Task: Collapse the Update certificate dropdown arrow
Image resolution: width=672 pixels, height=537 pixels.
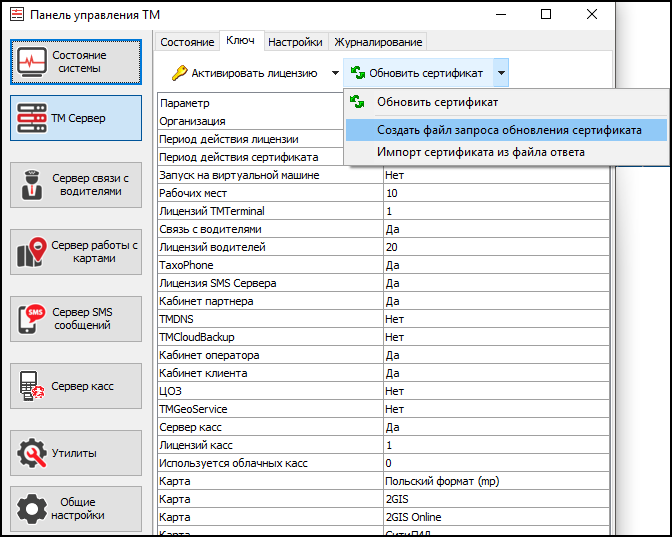Action: (501, 73)
